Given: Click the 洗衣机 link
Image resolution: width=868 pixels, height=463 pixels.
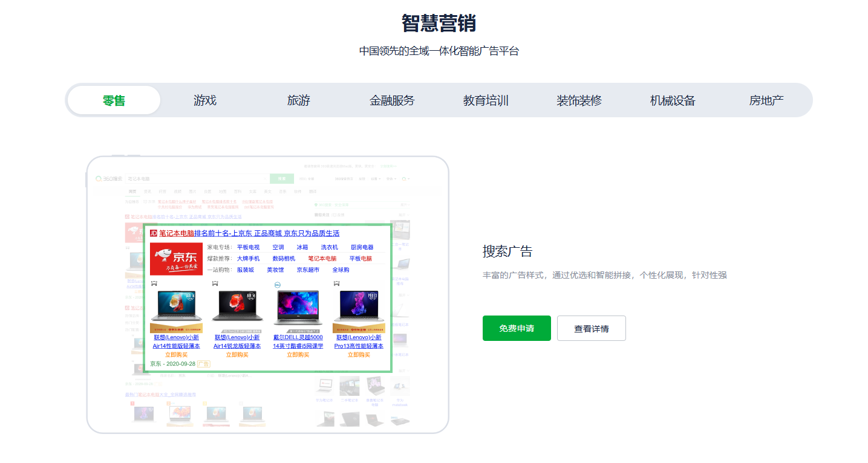Looking at the screenshot, I should tap(330, 247).
